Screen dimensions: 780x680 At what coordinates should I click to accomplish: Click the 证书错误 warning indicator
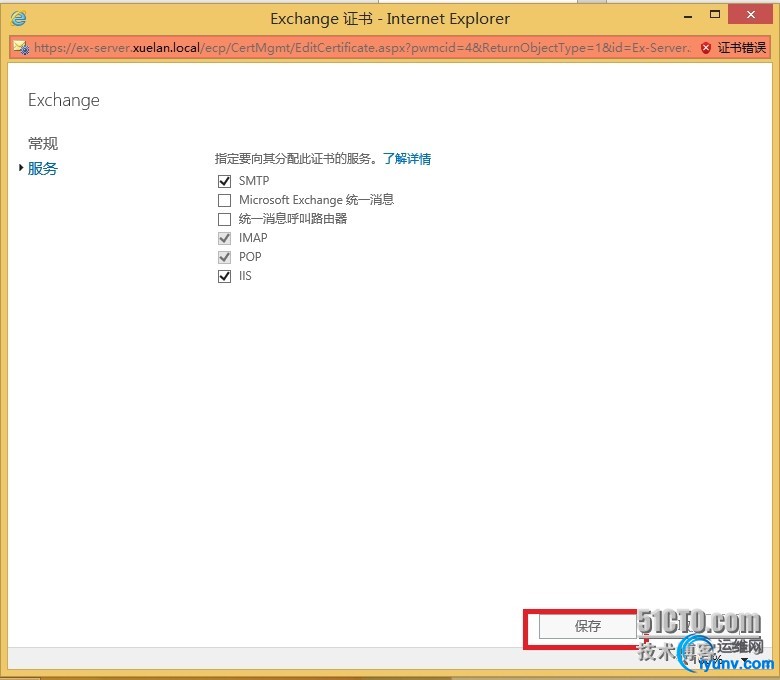click(x=741, y=48)
